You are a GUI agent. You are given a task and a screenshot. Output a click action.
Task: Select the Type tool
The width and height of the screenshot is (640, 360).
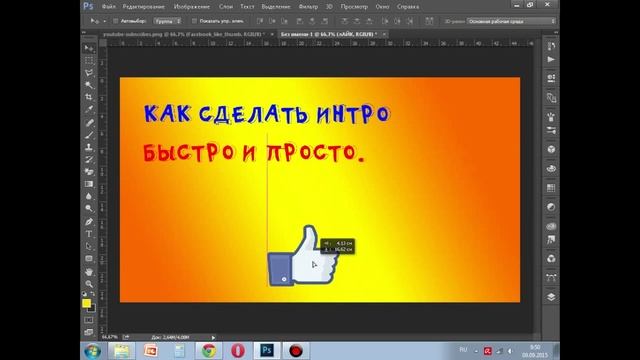[x=89, y=234]
